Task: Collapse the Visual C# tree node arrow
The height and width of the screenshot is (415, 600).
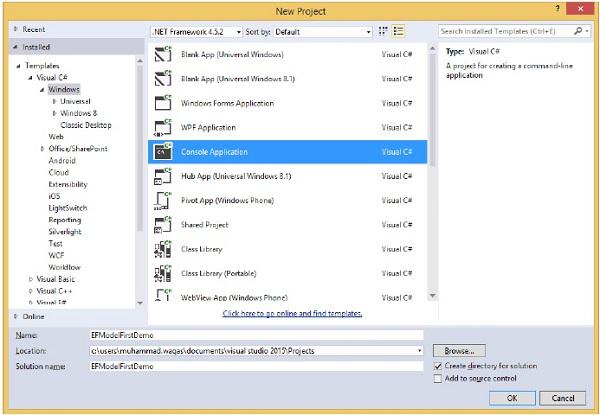Action: pos(31,78)
